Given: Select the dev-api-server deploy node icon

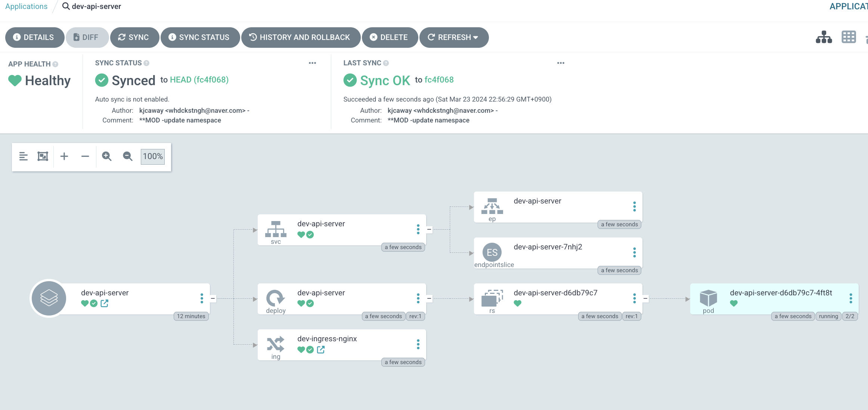Looking at the screenshot, I should (x=276, y=298).
